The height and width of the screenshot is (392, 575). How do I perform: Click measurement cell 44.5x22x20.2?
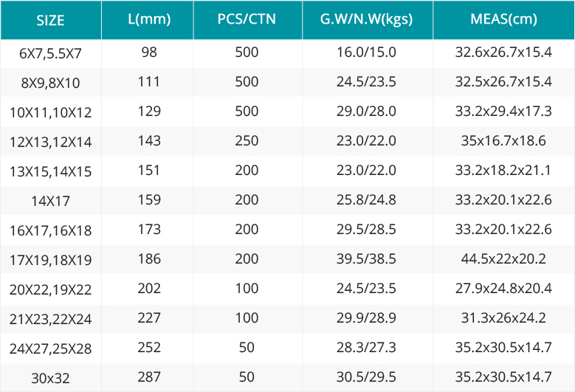[503, 259]
